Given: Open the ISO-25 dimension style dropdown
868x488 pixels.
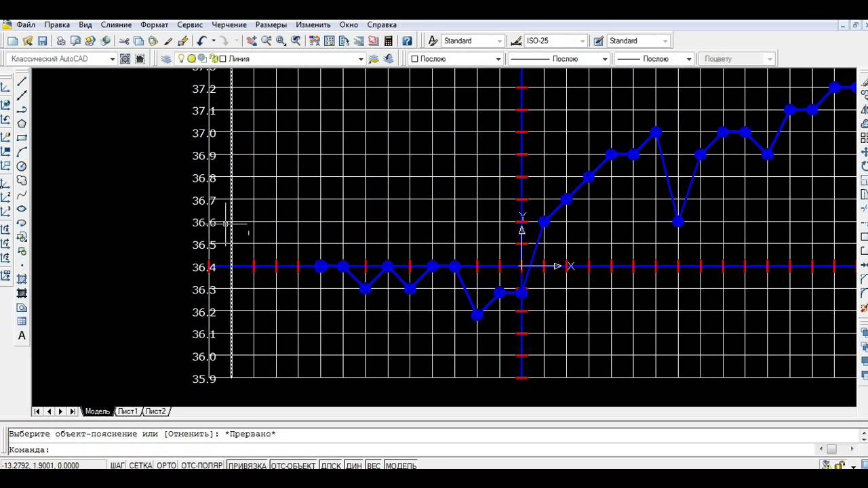Looking at the screenshot, I should 555,41.
